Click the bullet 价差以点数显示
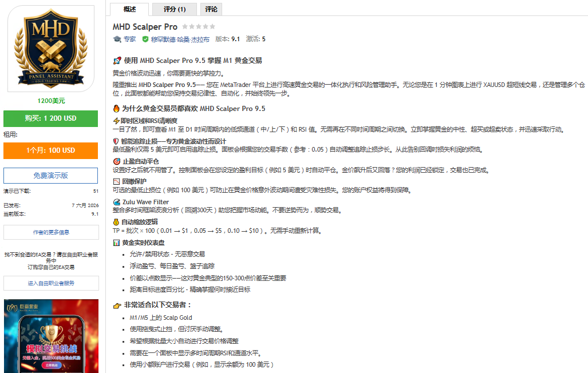The width and height of the screenshot is (588, 373). click(x=208, y=278)
